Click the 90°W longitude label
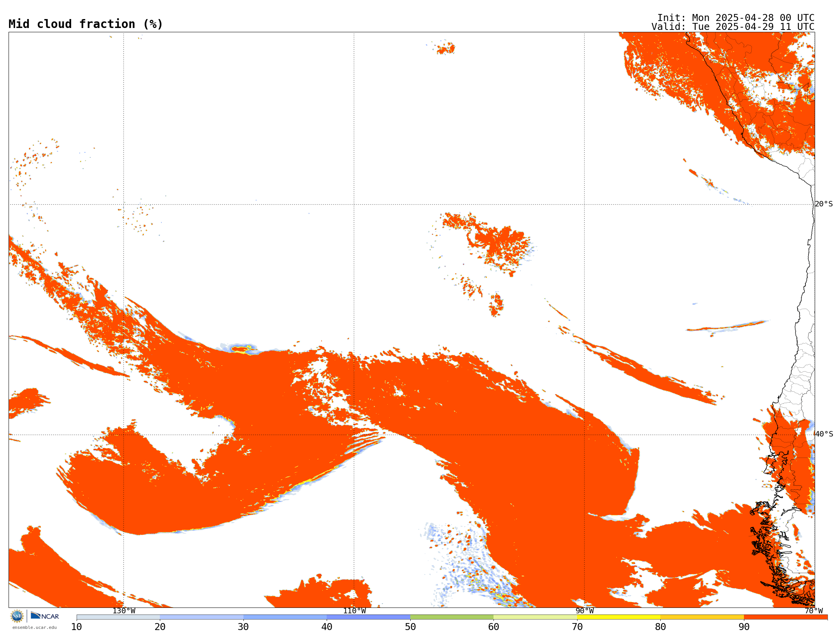This screenshot has width=840, height=632. click(584, 611)
